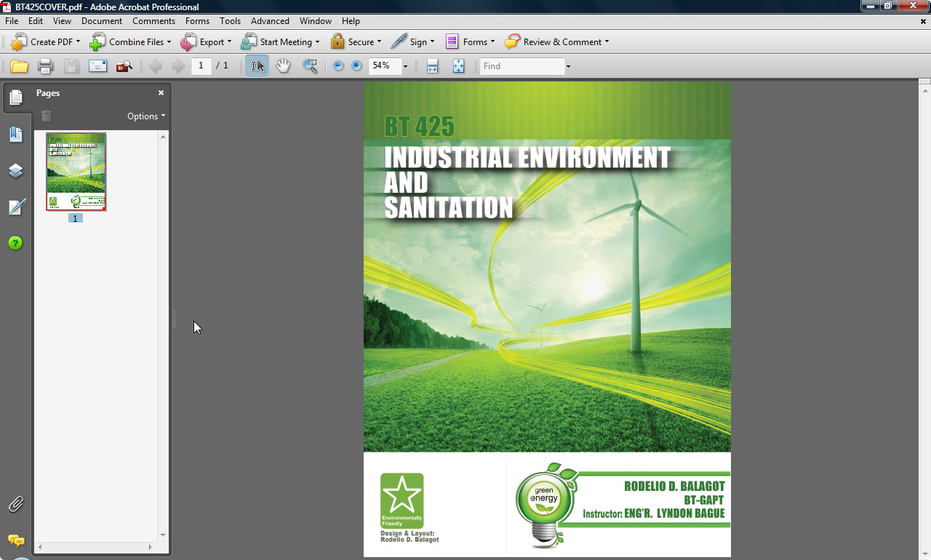
Task: Click the Find text box
Action: point(522,66)
